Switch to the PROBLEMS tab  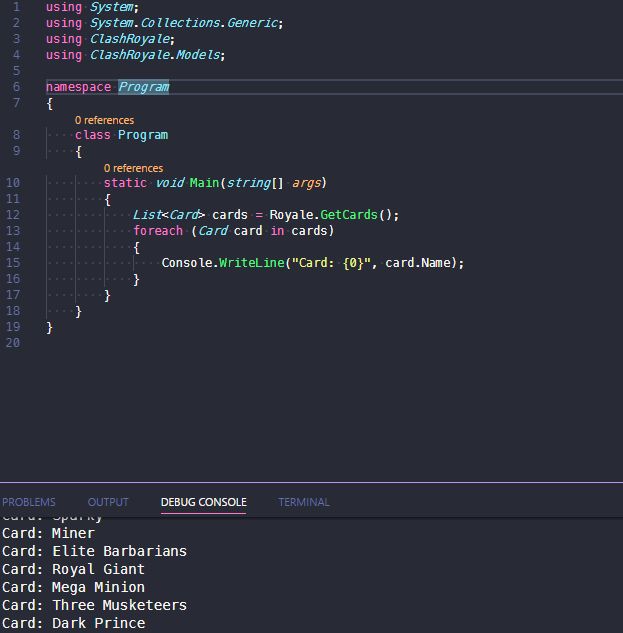(x=29, y=502)
